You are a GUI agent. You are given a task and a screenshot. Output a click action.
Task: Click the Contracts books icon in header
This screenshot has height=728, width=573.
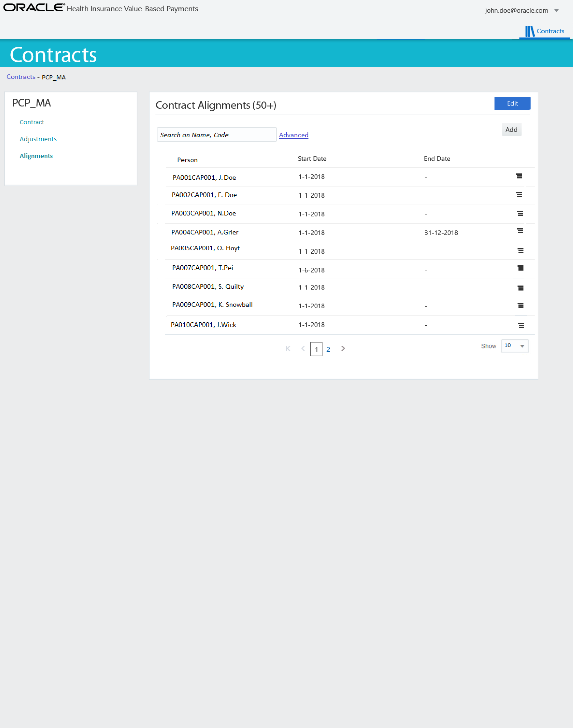point(529,31)
